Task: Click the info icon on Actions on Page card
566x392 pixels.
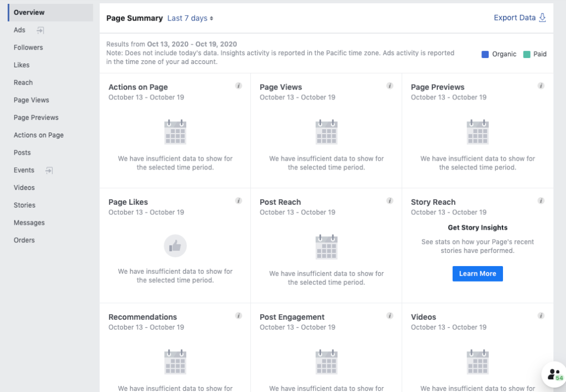Action: [x=239, y=86]
